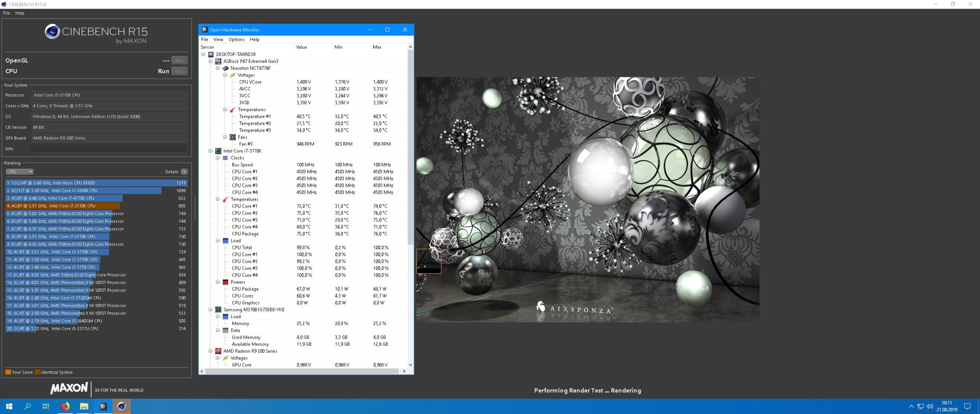
Task: Click the Run button for OpenGL
Action: click(x=179, y=60)
